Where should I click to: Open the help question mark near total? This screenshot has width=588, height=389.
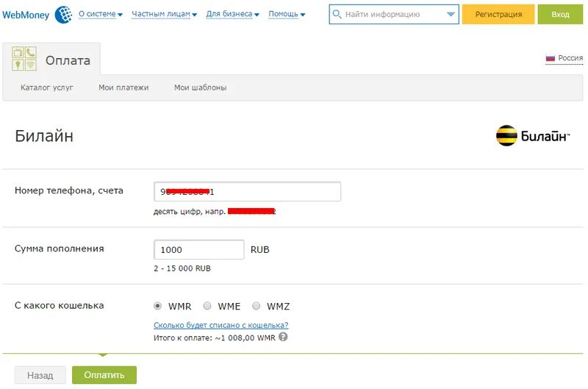click(283, 337)
